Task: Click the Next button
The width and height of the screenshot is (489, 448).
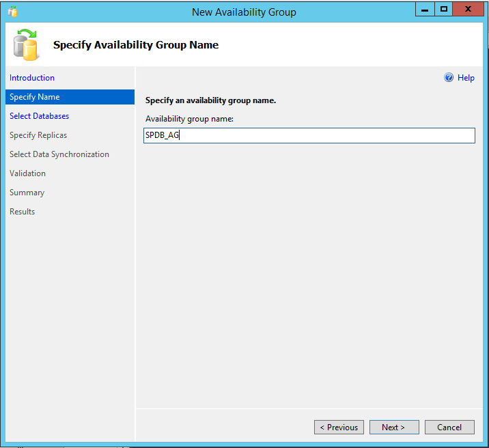Action: pyautogui.click(x=394, y=427)
